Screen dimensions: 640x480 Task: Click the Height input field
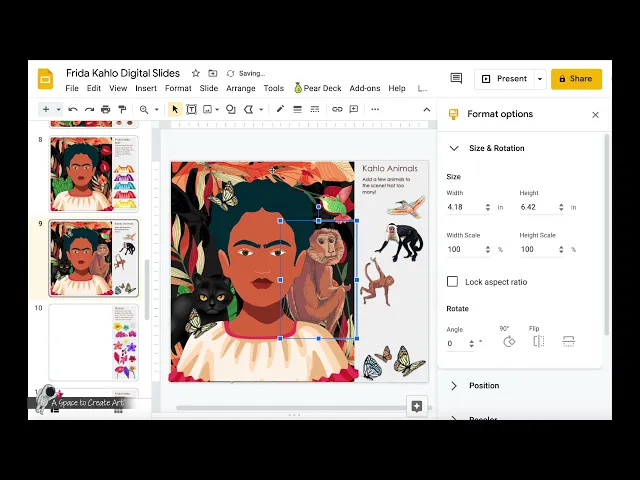[538, 207]
